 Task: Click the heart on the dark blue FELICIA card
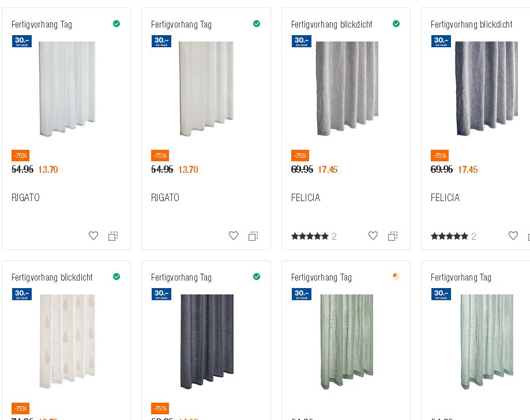tap(513, 236)
